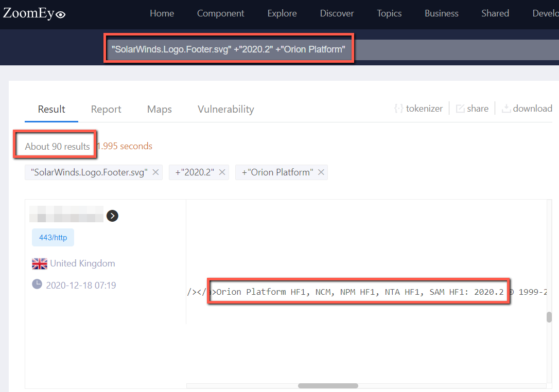Click the +"Orion Platform" tag text

coord(277,172)
